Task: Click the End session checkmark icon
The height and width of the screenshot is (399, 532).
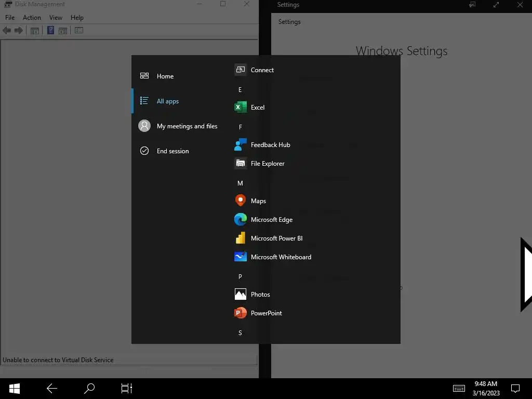Action: 144,151
